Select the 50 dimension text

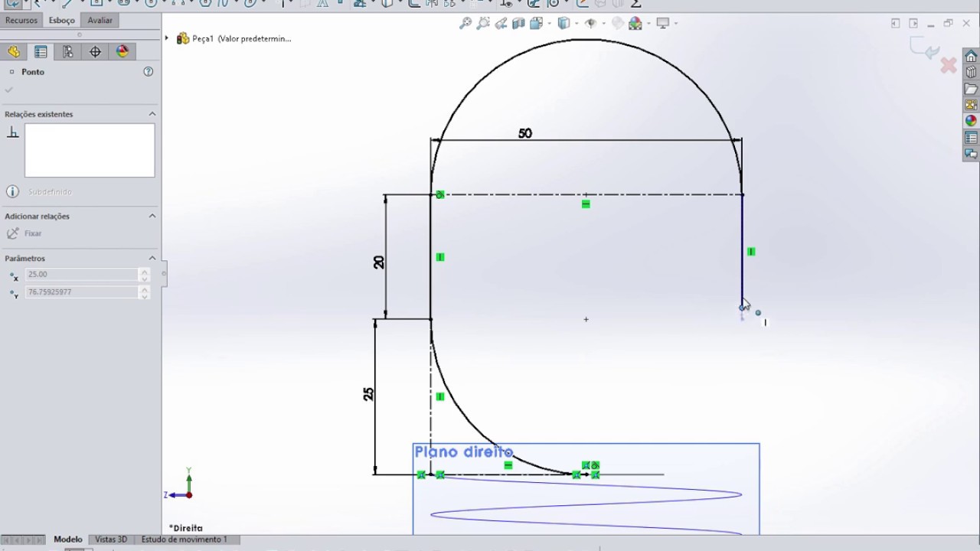[x=524, y=133]
